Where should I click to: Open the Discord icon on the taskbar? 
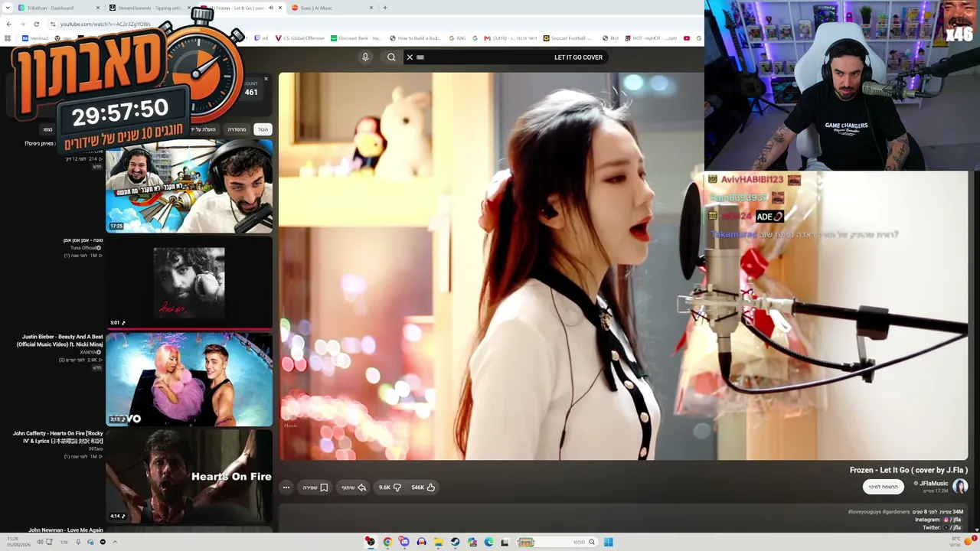tap(404, 543)
